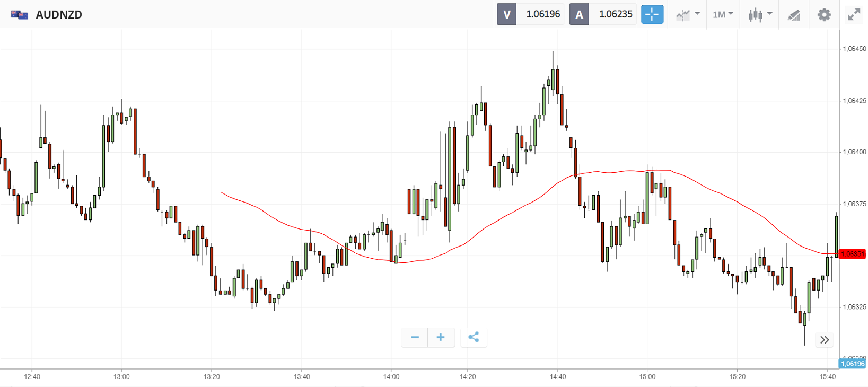The height and width of the screenshot is (387, 868).
Task: Click the AUDNZD flag icon
Action: click(x=19, y=15)
